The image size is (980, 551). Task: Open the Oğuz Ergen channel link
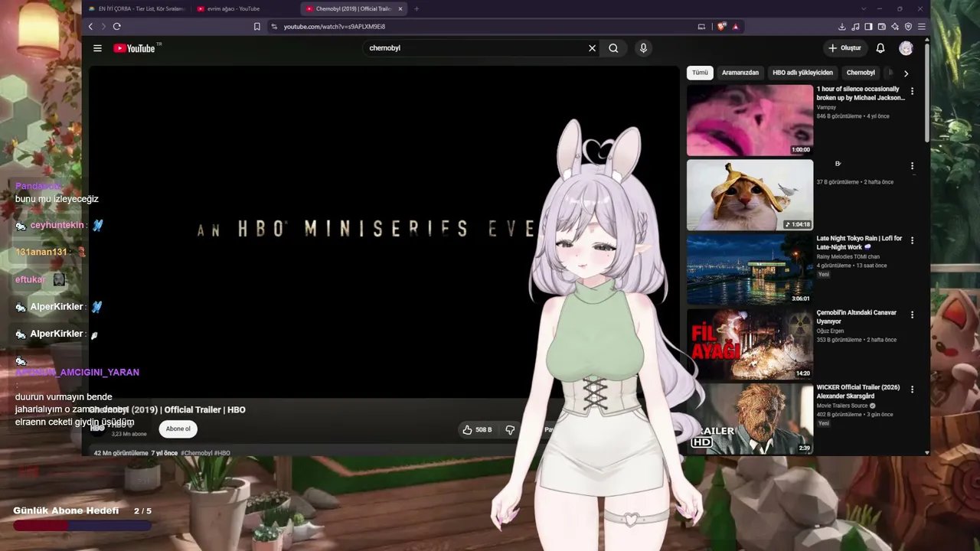click(x=830, y=331)
